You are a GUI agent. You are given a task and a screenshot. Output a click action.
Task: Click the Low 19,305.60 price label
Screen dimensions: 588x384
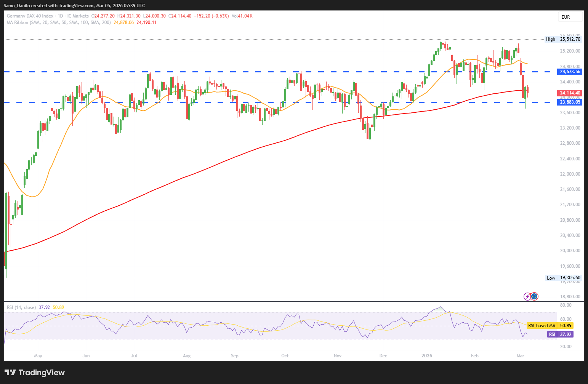564,278
